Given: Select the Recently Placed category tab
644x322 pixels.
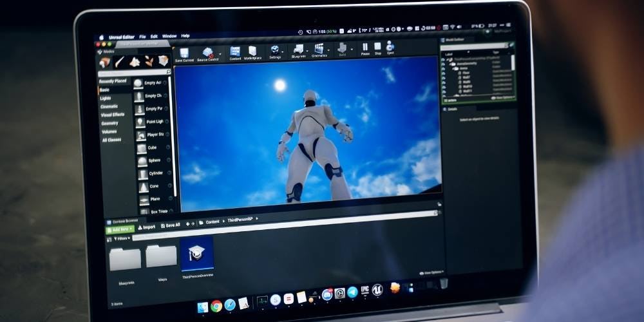Looking at the screenshot, I should coord(113,81).
